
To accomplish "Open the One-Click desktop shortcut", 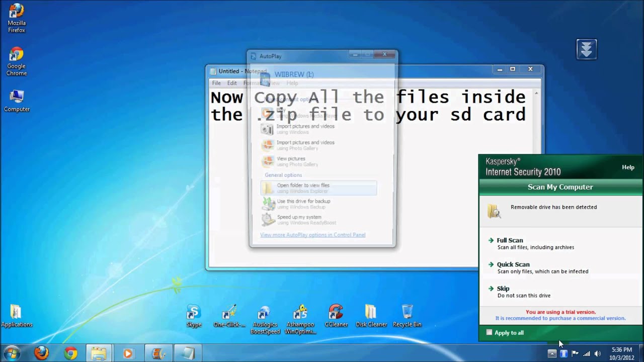I will [229, 315].
